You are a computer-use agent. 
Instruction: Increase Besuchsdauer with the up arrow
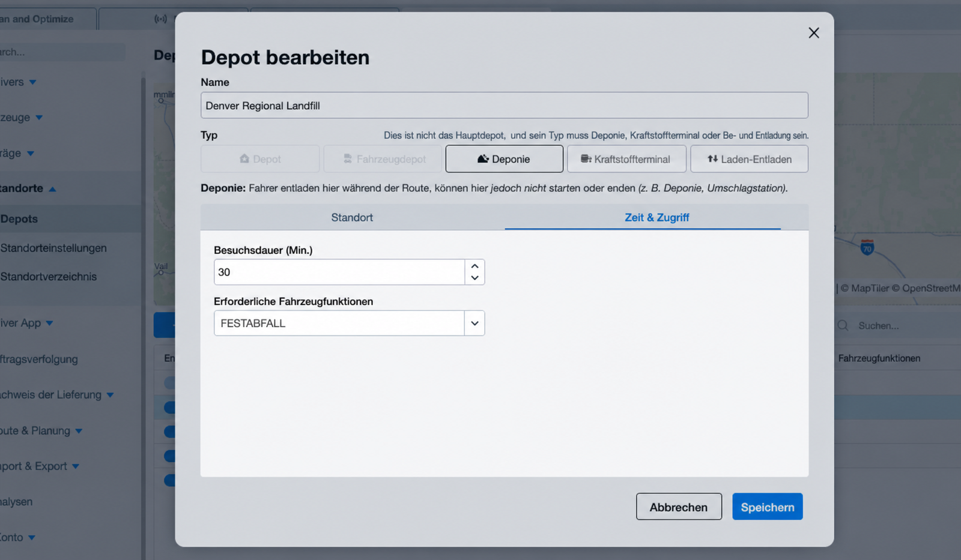click(474, 266)
